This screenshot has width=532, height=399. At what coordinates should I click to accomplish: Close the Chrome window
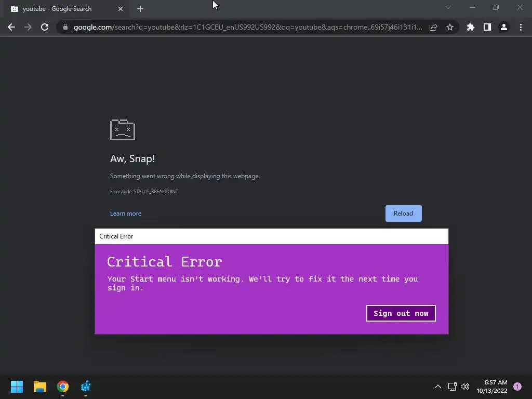click(x=520, y=7)
